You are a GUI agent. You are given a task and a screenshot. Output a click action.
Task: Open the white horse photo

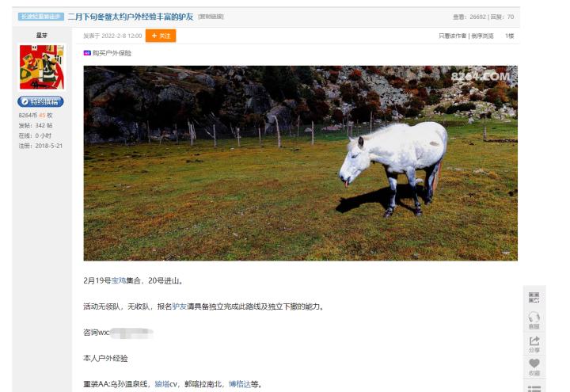pos(300,163)
